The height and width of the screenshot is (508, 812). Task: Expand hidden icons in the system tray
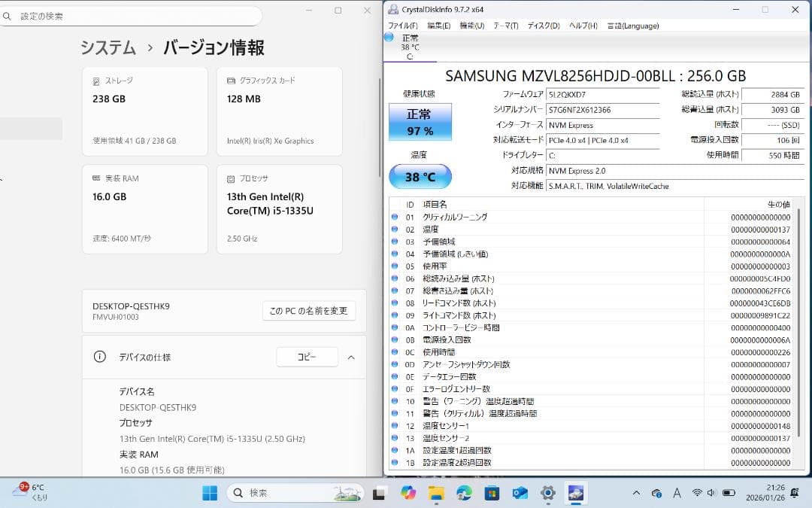coord(635,494)
